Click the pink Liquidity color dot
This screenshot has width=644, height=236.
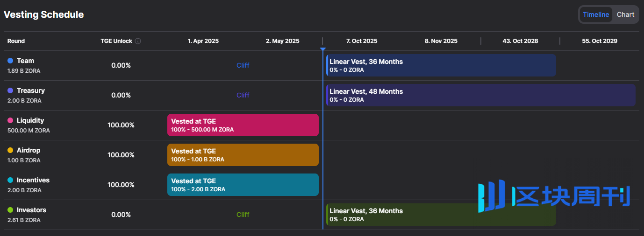(10, 120)
